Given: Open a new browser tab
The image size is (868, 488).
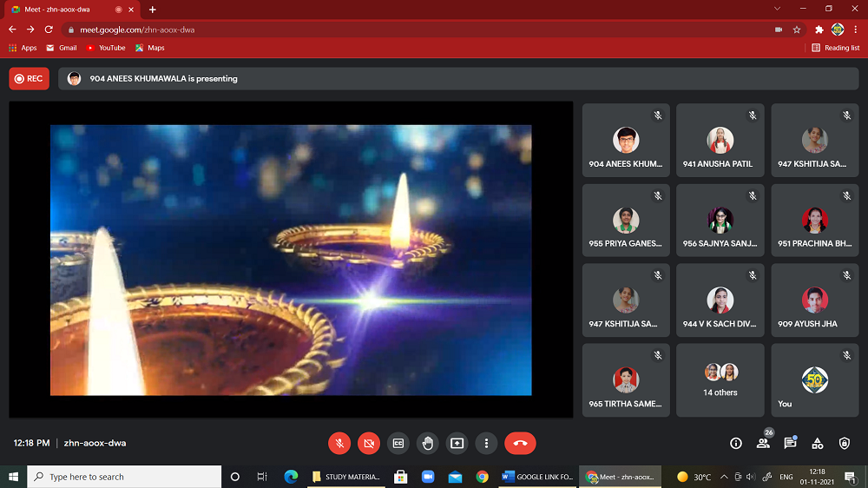Looking at the screenshot, I should [153, 10].
